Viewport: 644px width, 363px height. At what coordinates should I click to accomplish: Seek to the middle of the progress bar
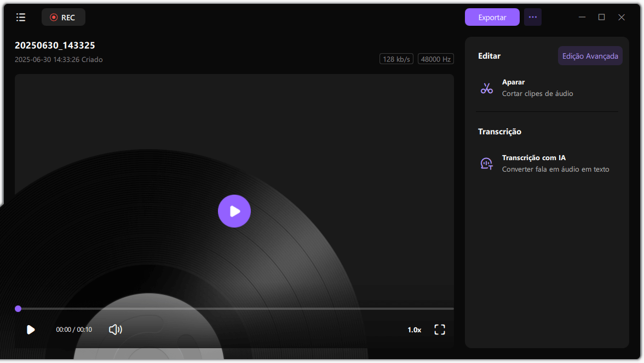(235, 309)
